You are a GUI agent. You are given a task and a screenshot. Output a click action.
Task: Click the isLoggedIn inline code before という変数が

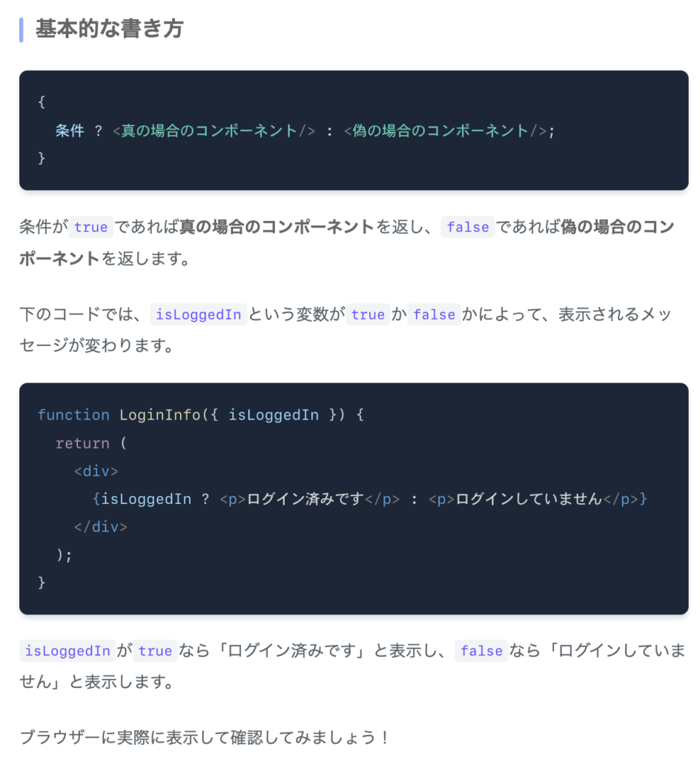pyautogui.click(x=199, y=314)
